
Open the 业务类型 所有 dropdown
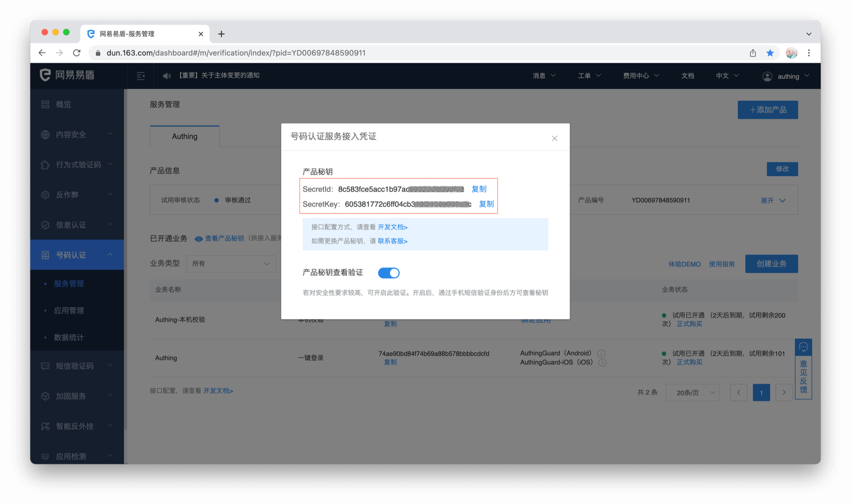click(x=231, y=264)
